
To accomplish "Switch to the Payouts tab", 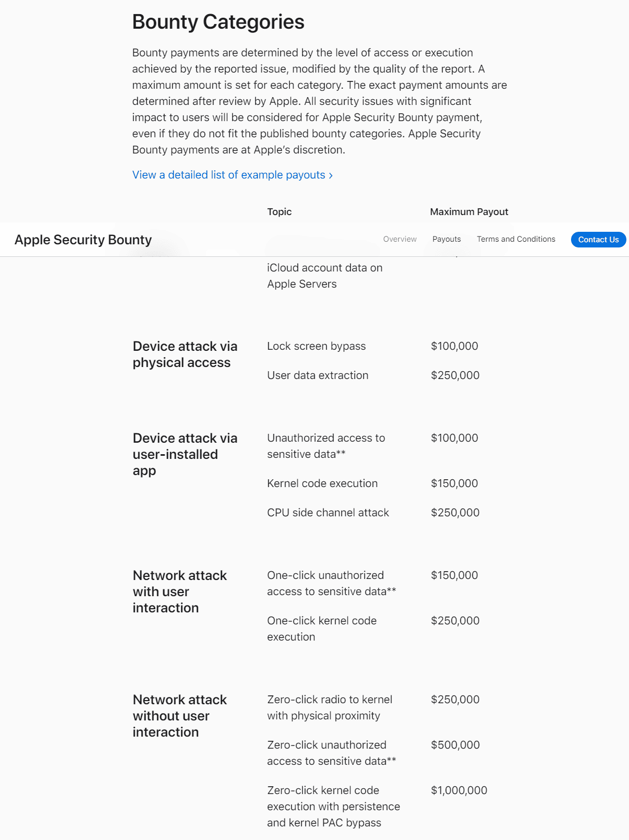I will (446, 239).
